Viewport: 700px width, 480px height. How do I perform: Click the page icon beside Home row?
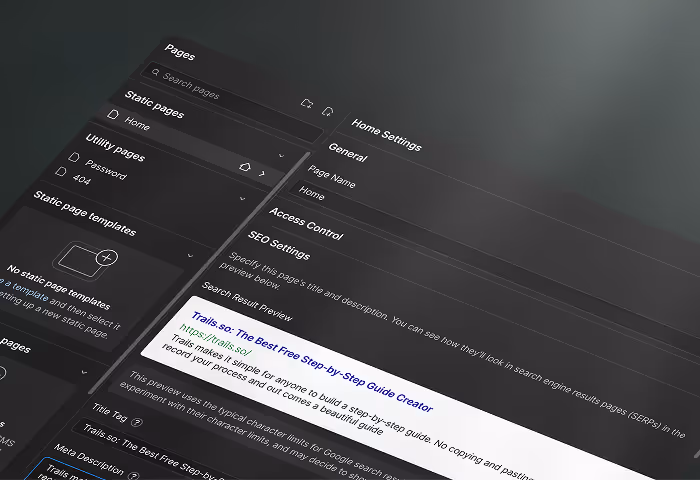113,114
